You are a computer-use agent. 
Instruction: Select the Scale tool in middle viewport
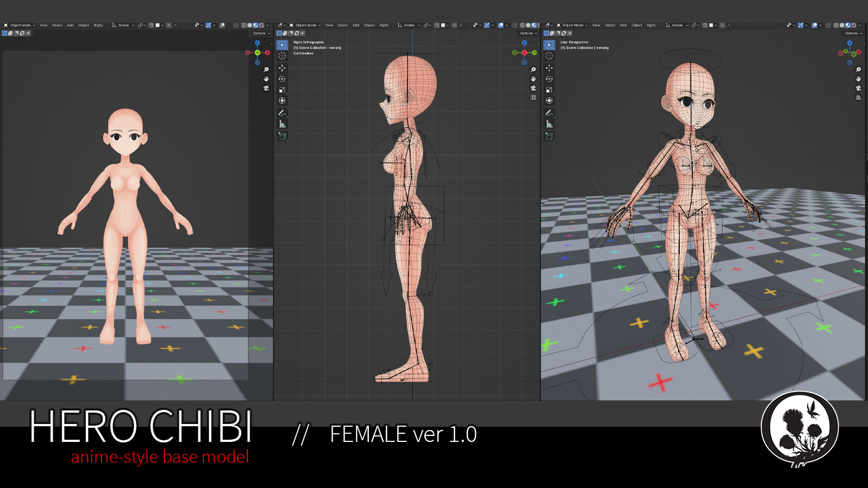pyautogui.click(x=282, y=89)
